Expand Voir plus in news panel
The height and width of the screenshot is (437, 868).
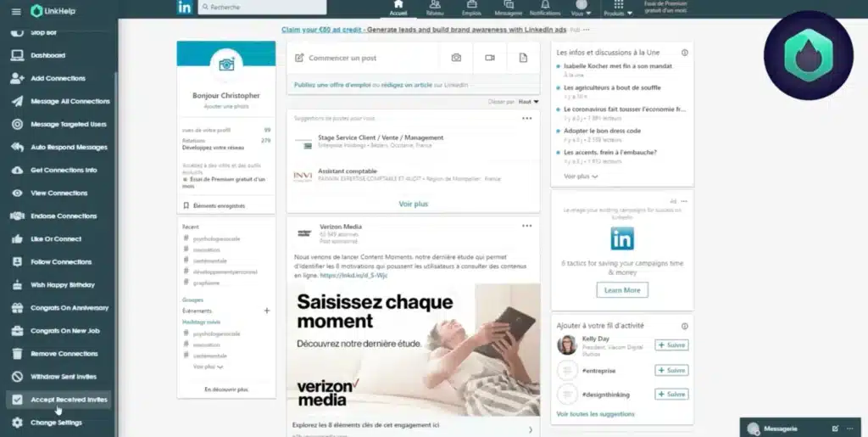[581, 176]
